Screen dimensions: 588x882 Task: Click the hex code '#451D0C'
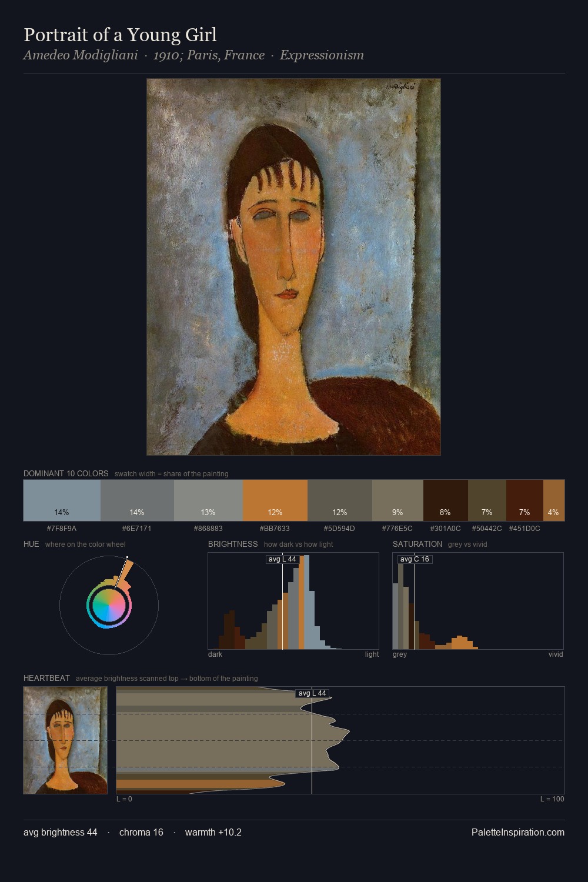coord(524,529)
